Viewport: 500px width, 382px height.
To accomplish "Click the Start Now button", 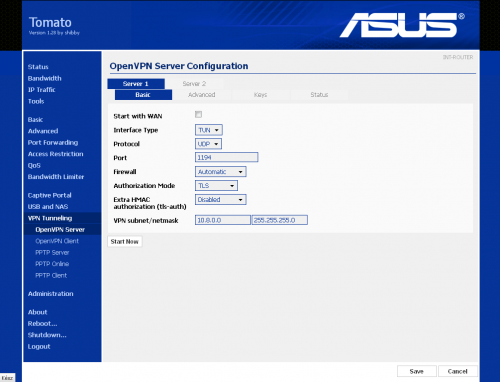I will (x=125, y=242).
